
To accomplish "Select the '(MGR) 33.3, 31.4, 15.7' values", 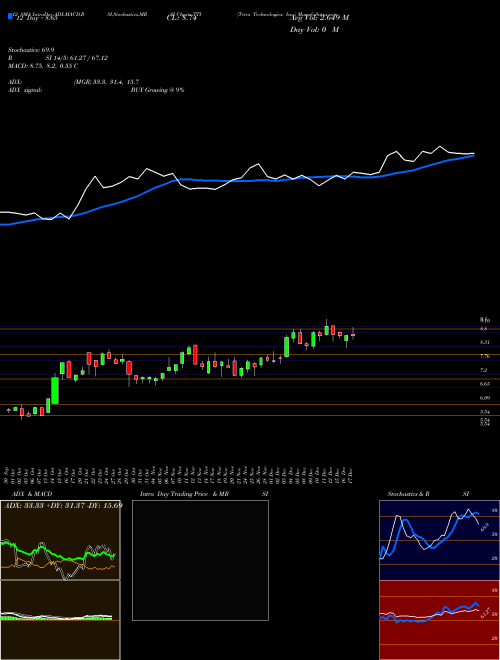I will click(x=106, y=82).
